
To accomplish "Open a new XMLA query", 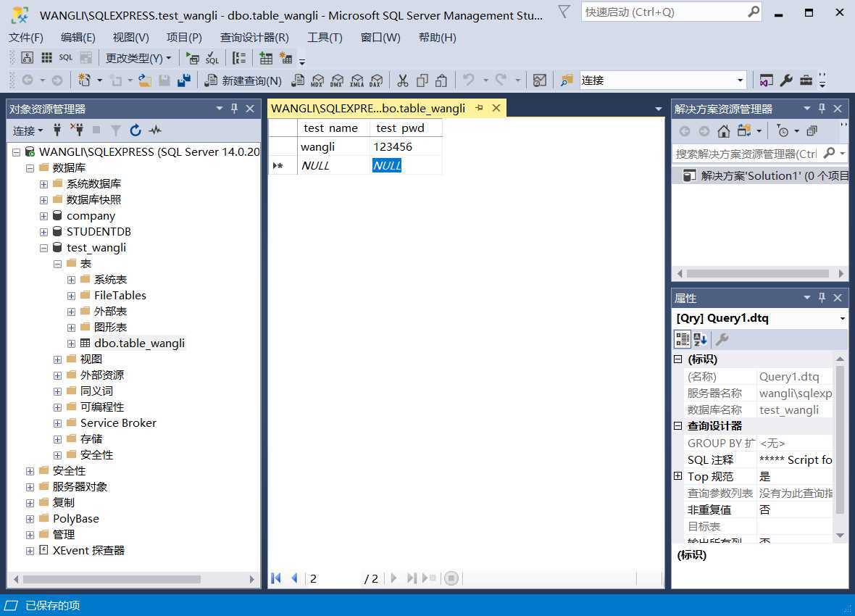I will tap(356, 80).
